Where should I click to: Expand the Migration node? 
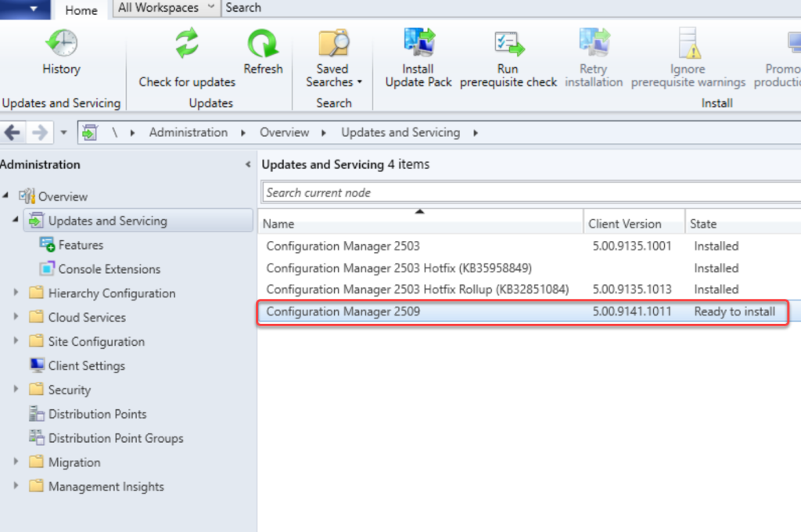16,462
